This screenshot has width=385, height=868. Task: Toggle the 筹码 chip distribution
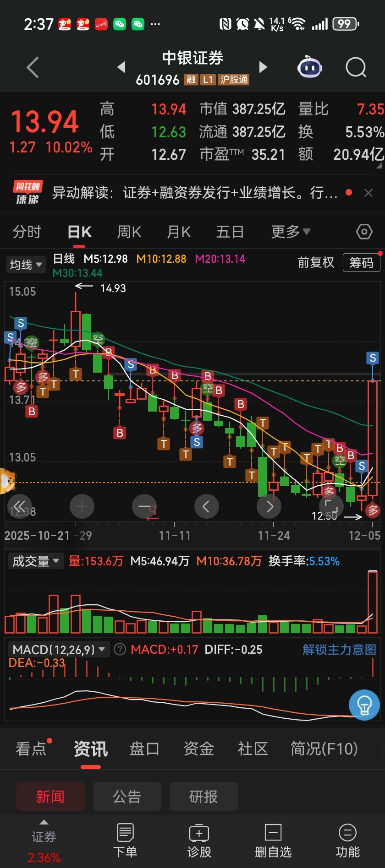[x=361, y=262]
